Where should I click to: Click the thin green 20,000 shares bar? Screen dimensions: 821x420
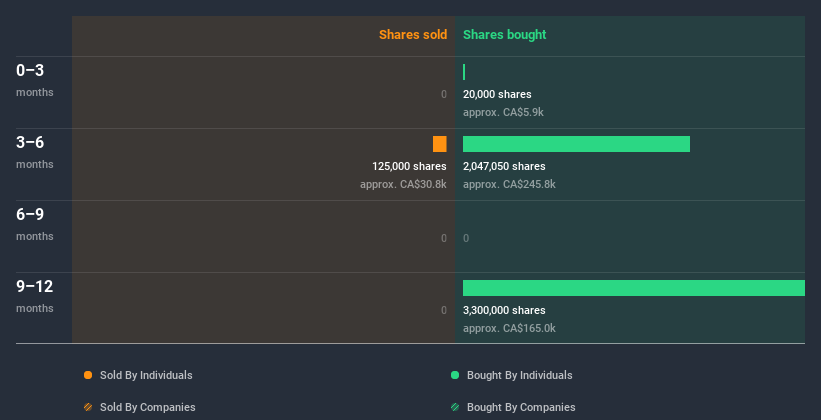(464, 72)
